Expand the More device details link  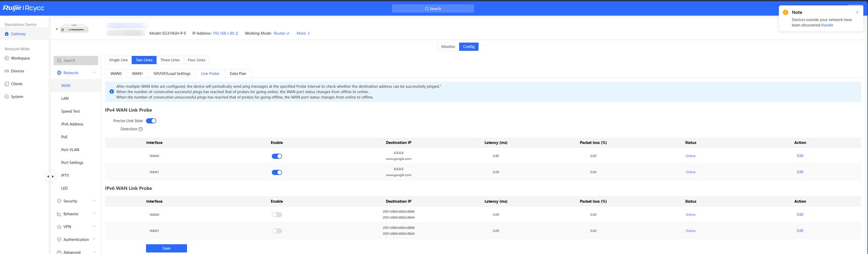(x=303, y=33)
